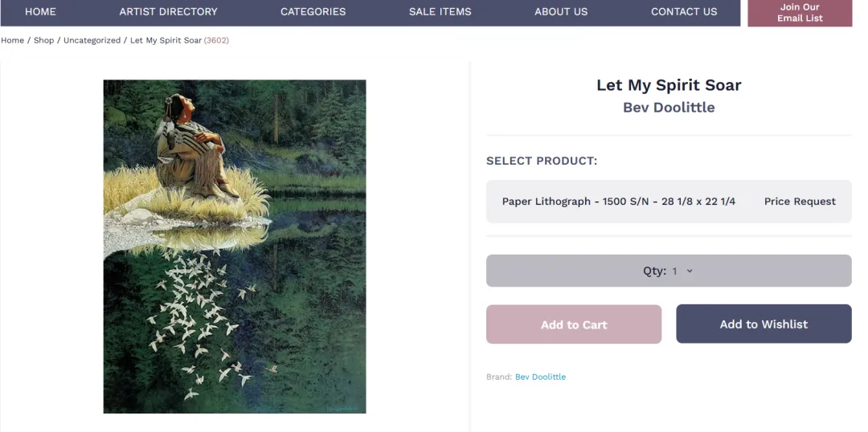868x432 pixels.
Task: Navigate to SALE ITEMS
Action: 440,12
